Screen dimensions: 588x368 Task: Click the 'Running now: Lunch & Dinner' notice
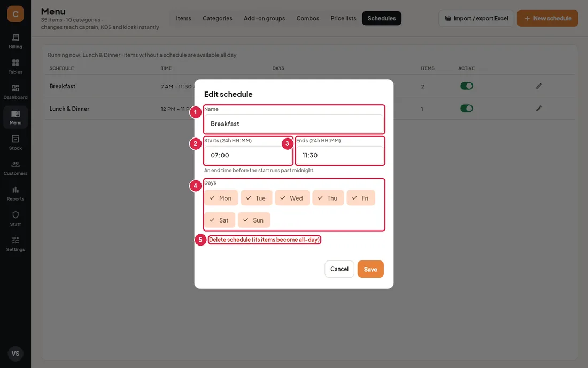tap(142, 55)
